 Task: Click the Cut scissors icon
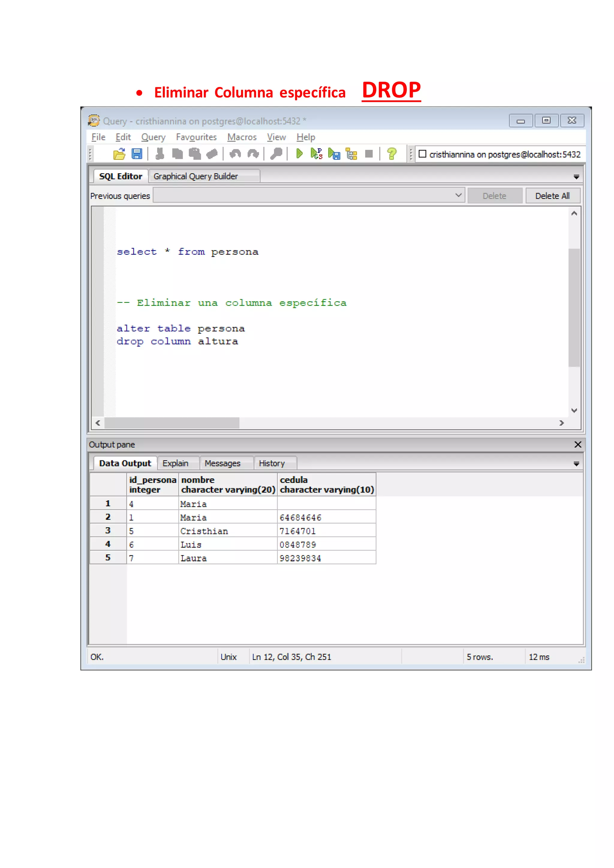160,154
